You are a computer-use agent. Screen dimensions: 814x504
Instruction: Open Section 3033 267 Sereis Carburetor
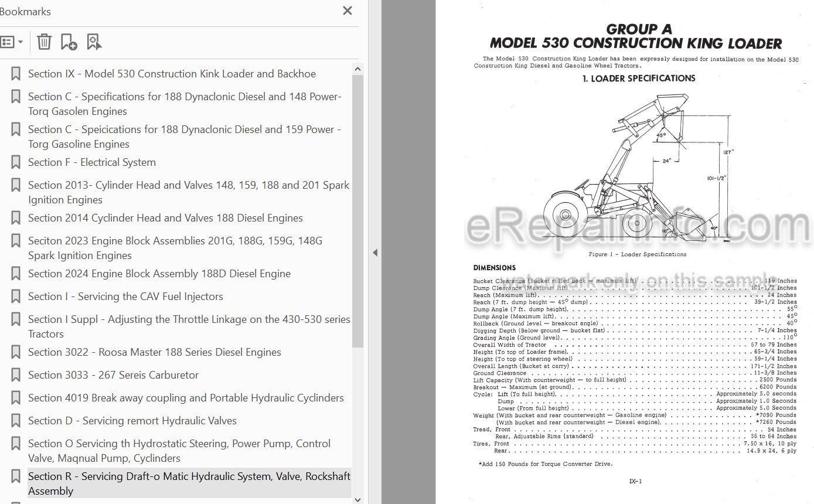[113, 375]
